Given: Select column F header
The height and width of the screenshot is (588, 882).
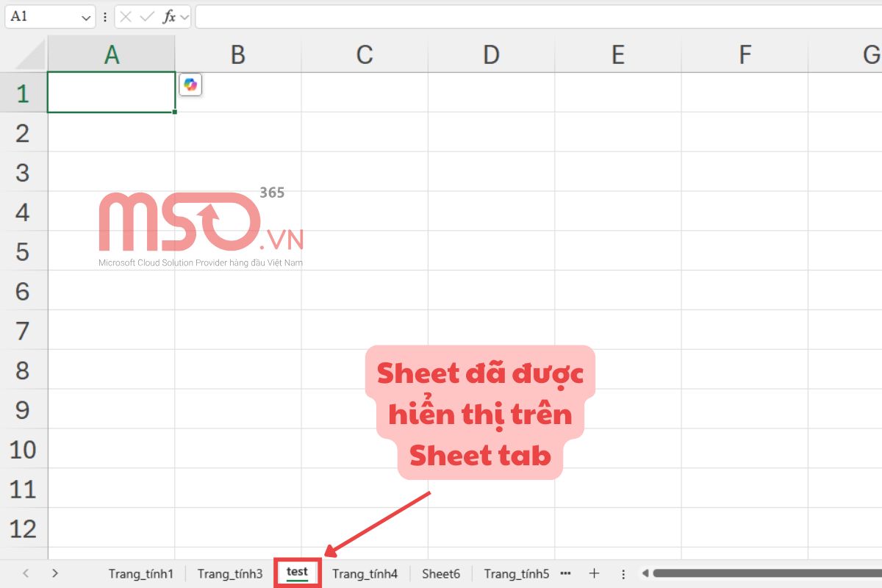Looking at the screenshot, I should 745,54.
